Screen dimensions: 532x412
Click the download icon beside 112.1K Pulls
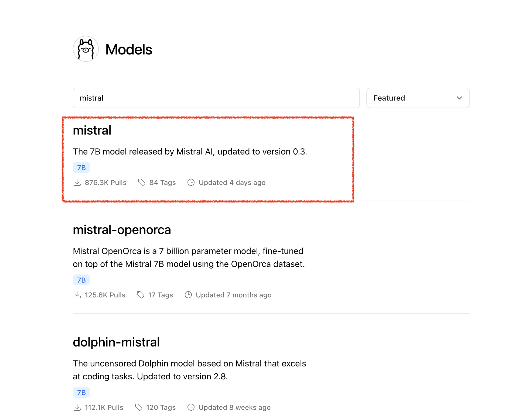tap(77, 407)
